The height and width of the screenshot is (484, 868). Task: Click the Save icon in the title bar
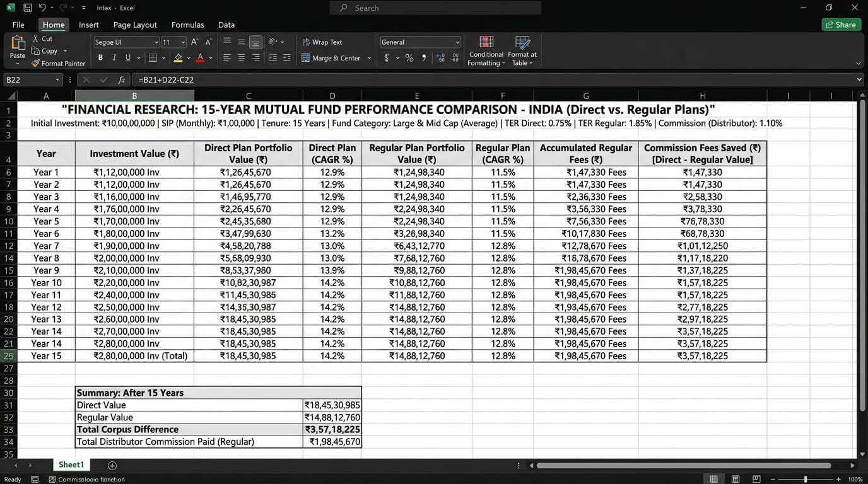27,8
